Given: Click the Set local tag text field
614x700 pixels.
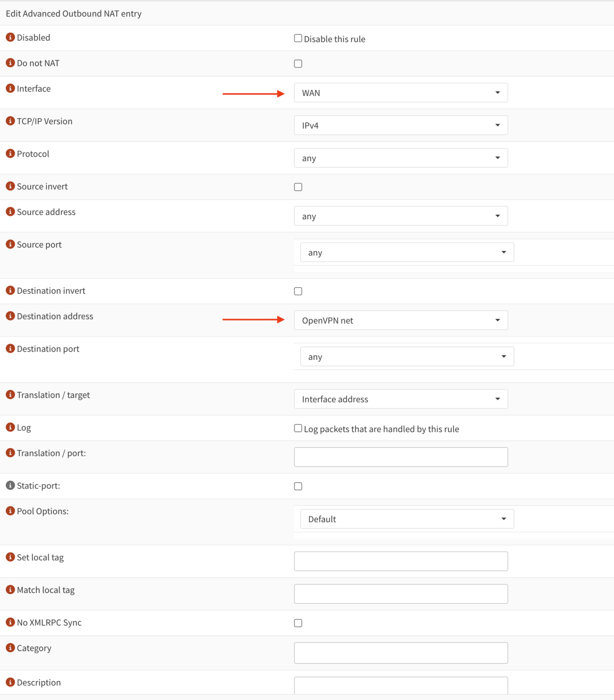Looking at the screenshot, I should click(401, 561).
